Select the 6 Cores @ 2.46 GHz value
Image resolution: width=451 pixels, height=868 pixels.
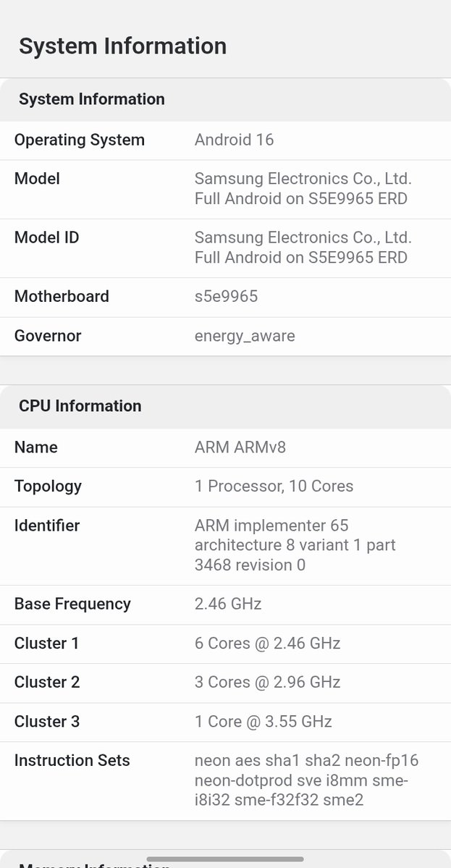tap(267, 644)
